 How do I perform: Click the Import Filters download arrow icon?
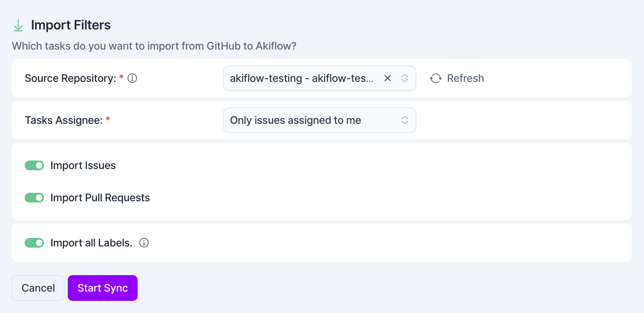point(18,25)
